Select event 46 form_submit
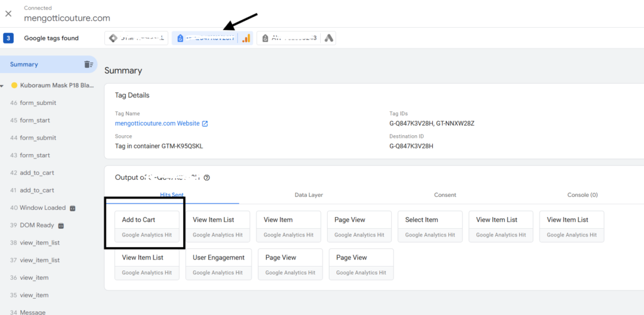The height and width of the screenshot is (315, 644). coord(33,102)
